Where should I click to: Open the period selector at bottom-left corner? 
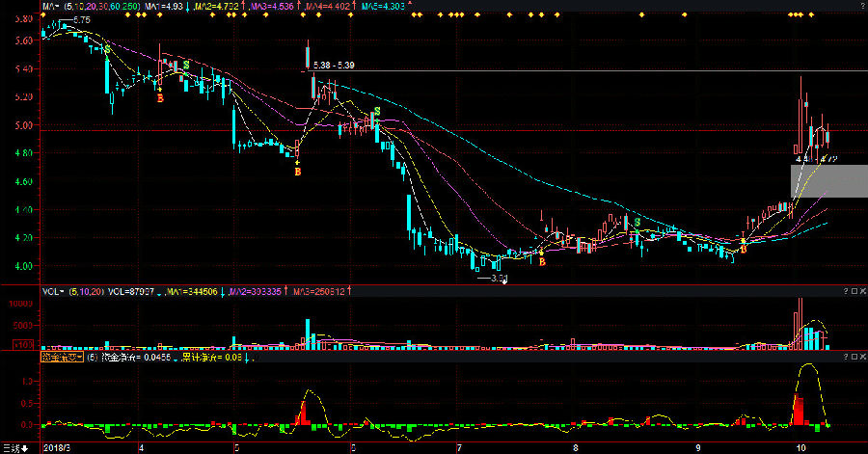tap(14, 448)
